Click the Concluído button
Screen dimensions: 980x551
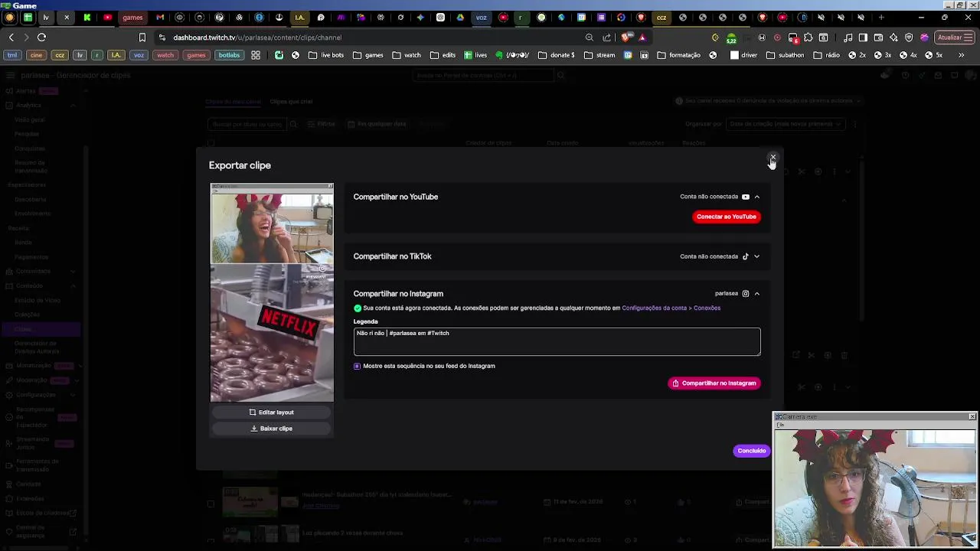pyautogui.click(x=751, y=451)
